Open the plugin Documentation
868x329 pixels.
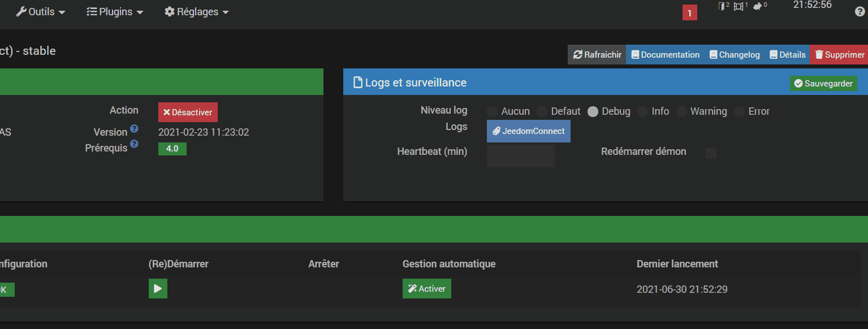pyautogui.click(x=666, y=55)
